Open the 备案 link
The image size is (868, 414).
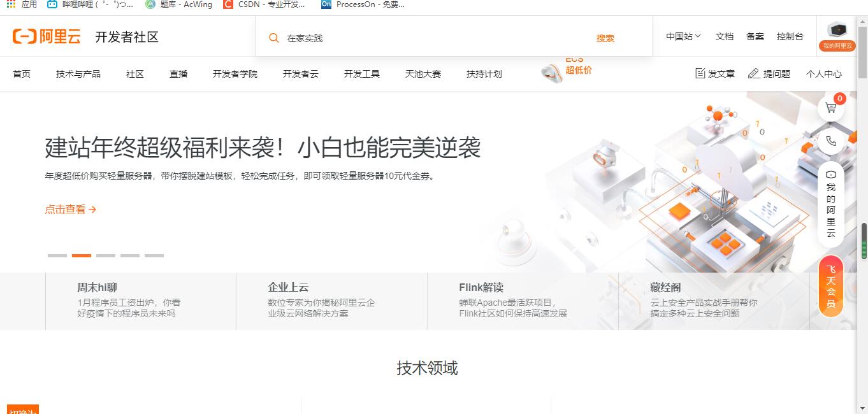click(x=755, y=36)
